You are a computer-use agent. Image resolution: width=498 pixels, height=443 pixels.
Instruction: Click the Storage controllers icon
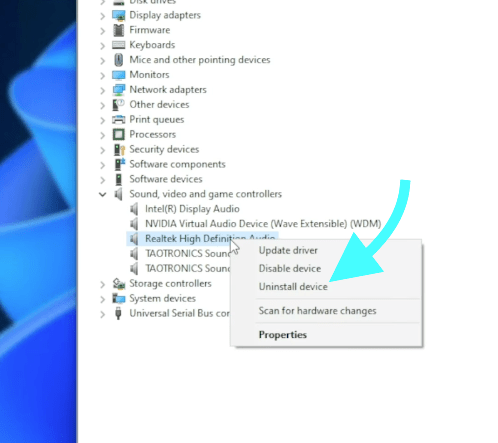(x=119, y=284)
